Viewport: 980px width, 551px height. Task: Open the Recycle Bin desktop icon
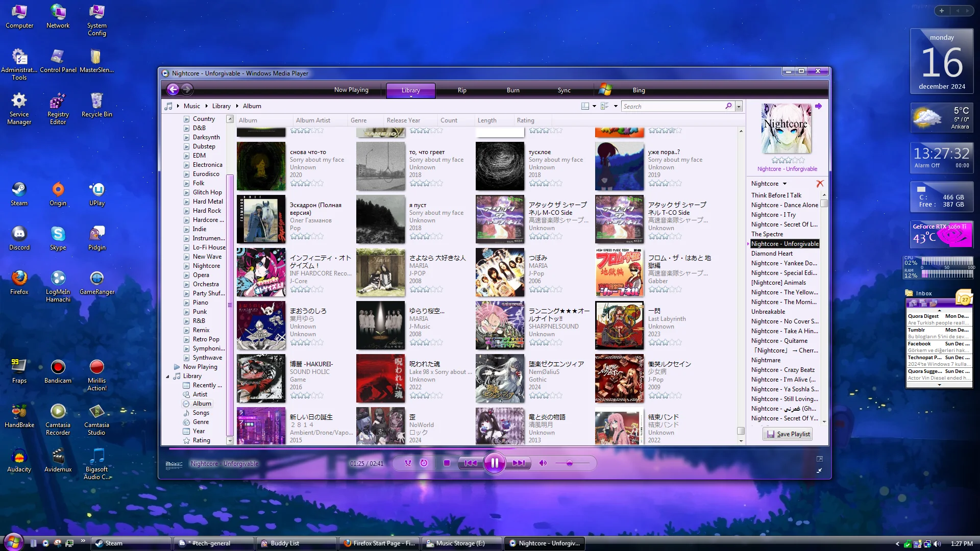[x=97, y=105]
